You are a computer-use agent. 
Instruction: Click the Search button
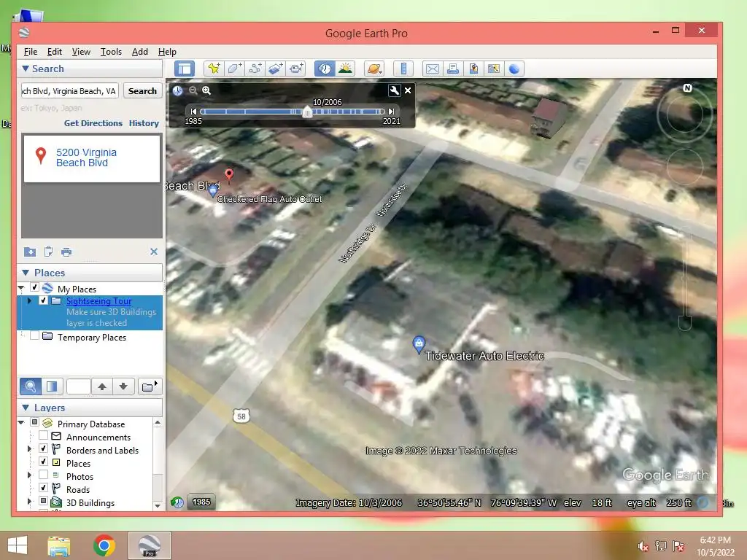pos(142,91)
